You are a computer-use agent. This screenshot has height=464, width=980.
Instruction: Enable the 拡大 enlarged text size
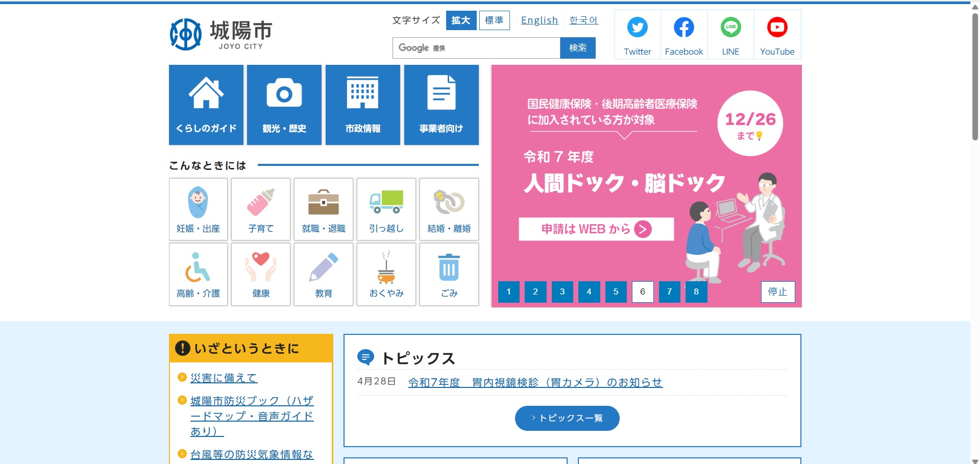pyautogui.click(x=461, y=20)
